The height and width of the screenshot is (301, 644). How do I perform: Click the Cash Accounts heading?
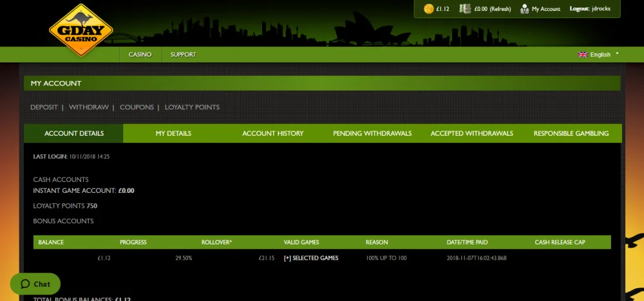point(61,179)
